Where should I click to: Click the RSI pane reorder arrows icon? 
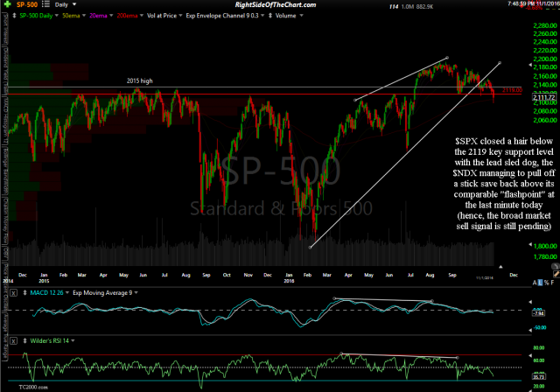click(x=25, y=341)
